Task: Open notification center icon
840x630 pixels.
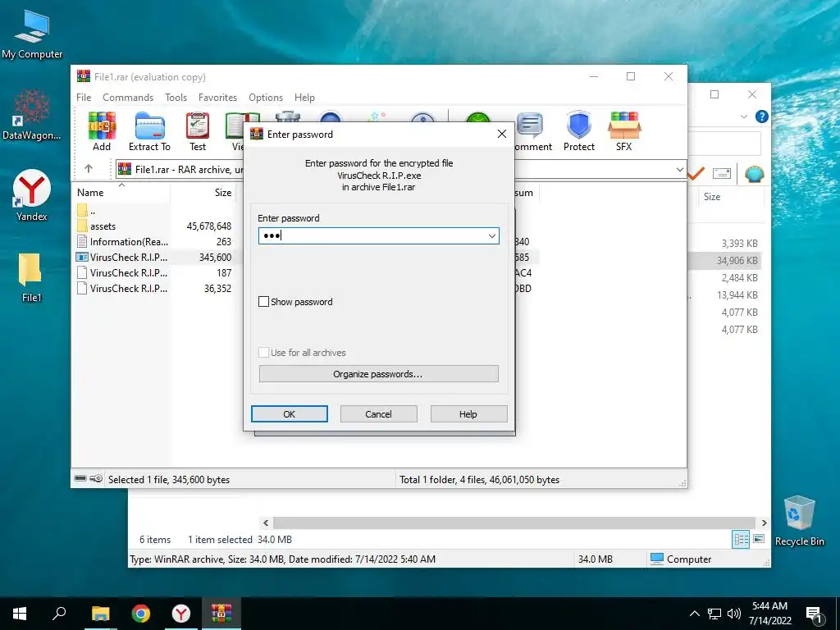Action: [815, 614]
